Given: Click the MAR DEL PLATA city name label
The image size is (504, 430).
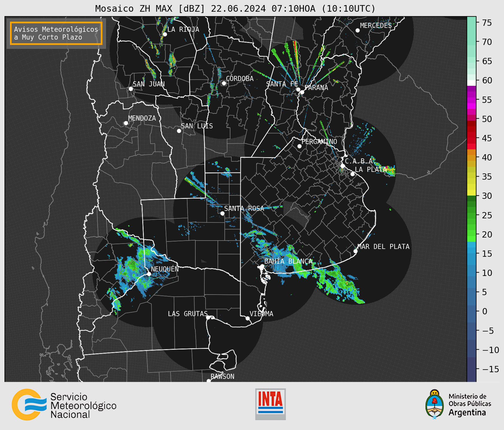Looking at the screenshot, I should click(x=383, y=247).
